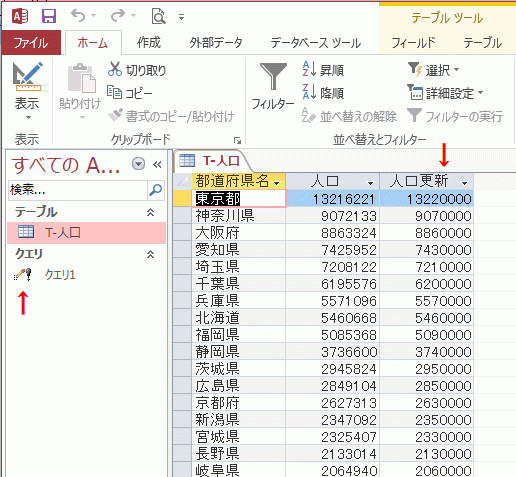Open the quick access toolbar customize menu
The image size is (516, 477).
(181, 17)
